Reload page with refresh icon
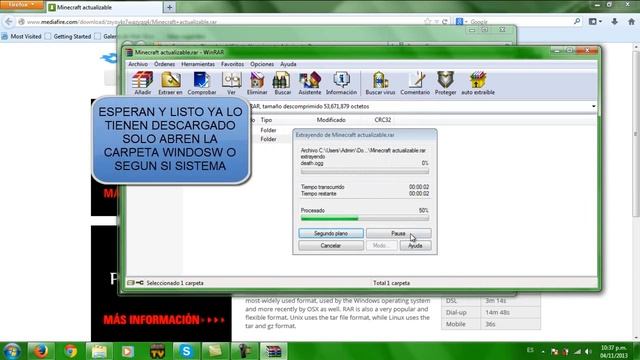This screenshot has height=360, width=640. click(x=445, y=22)
